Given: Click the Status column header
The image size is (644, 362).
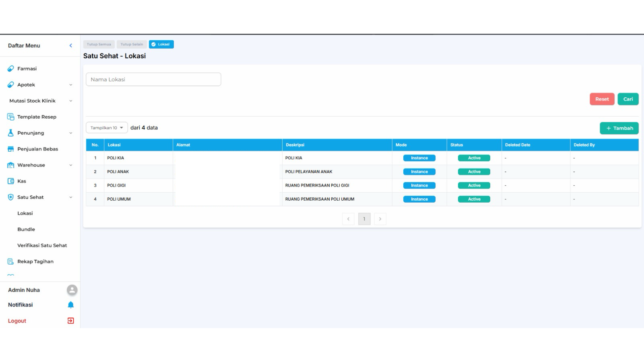Looking at the screenshot, I should point(474,145).
